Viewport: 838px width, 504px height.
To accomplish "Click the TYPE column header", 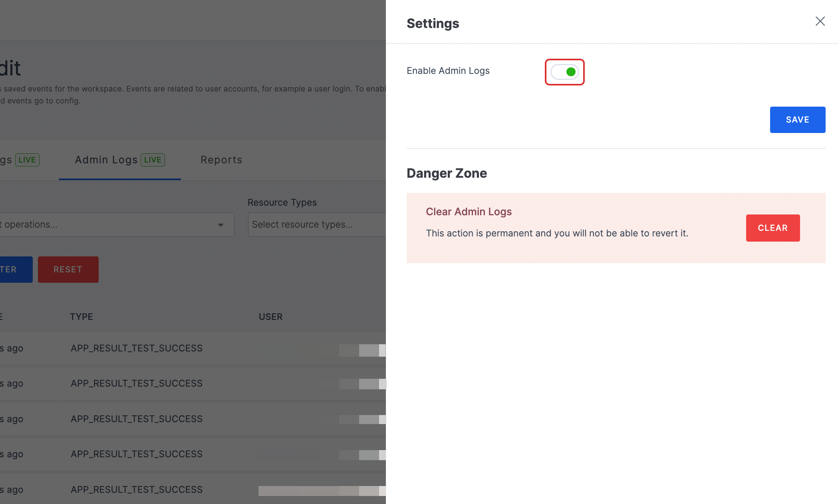I will pos(81,317).
